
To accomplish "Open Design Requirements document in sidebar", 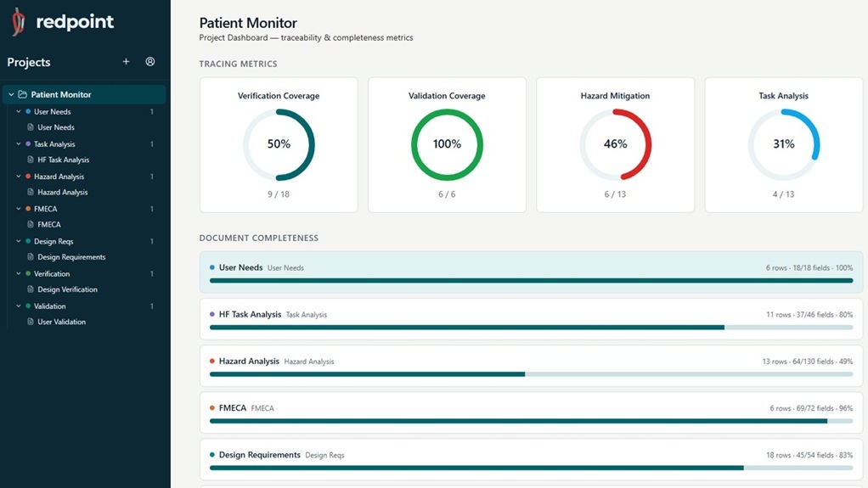I will pos(71,256).
